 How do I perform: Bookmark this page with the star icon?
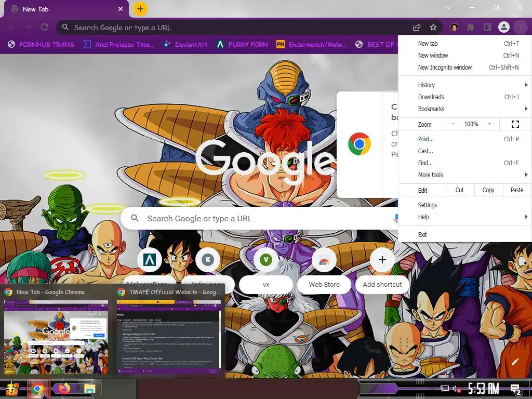point(433,28)
